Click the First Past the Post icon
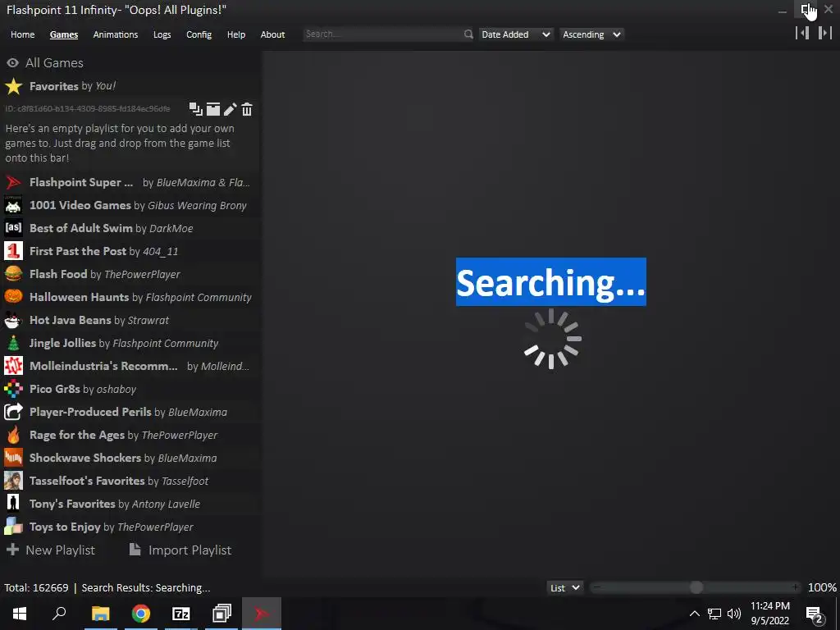 pos(13,251)
